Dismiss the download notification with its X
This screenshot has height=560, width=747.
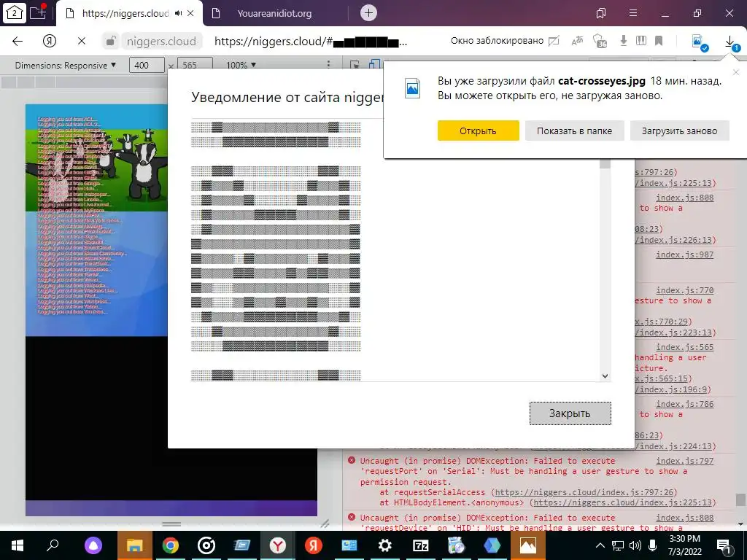736,72
